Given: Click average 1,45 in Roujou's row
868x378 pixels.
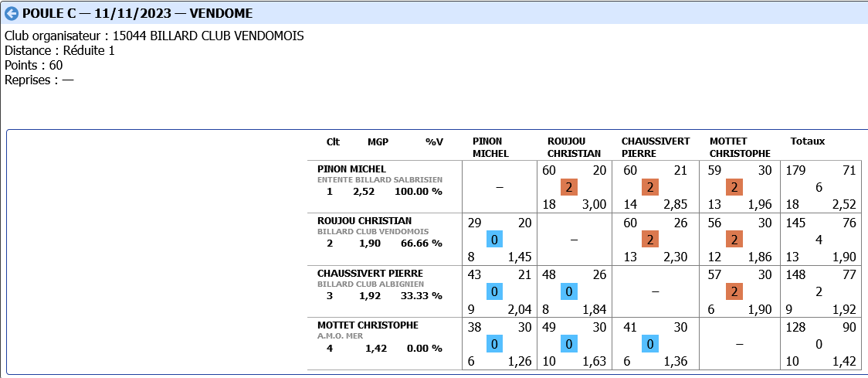Looking at the screenshot, I should tap(520, 257).
